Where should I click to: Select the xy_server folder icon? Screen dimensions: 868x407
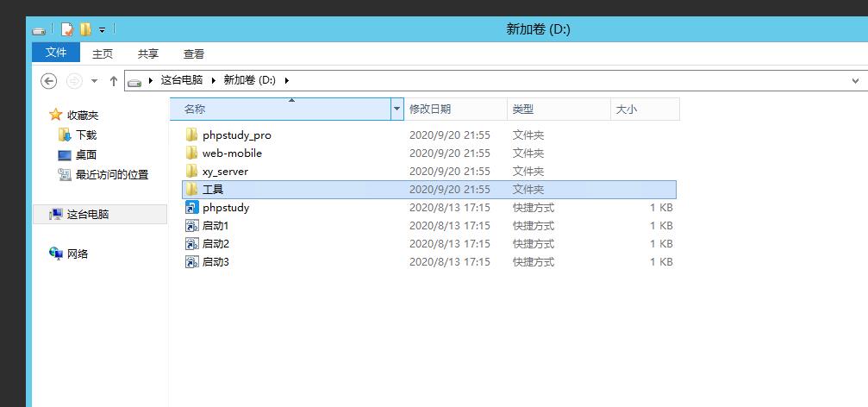tap(191, 172)
